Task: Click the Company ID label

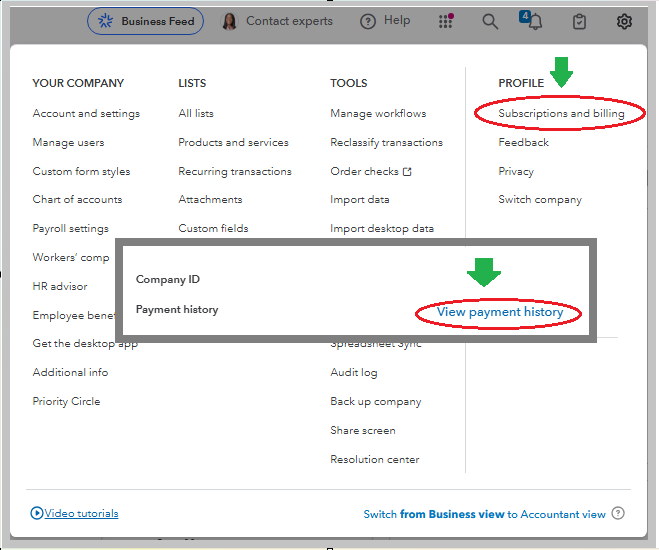Action: click(x=168, y=279)
